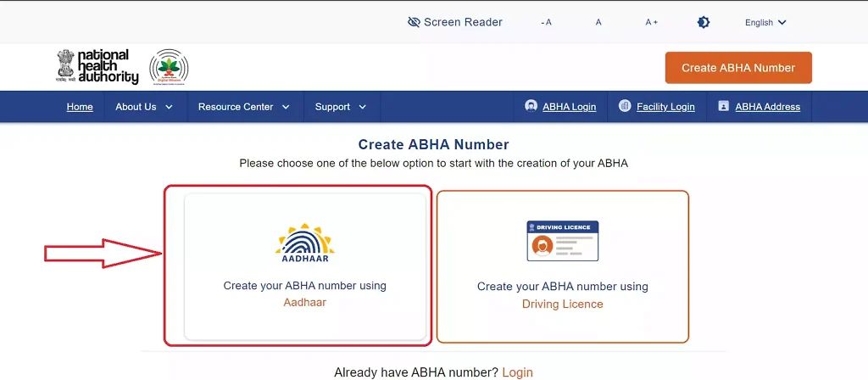Open the Support menu label
The width and height of the screenshot is (868, 380).
pos(332,107)
